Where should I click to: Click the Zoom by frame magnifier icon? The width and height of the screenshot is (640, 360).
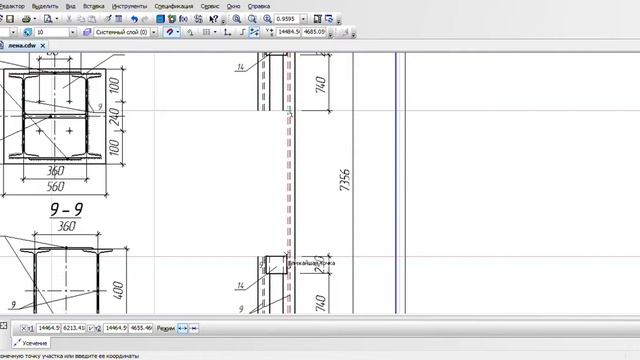252,19
